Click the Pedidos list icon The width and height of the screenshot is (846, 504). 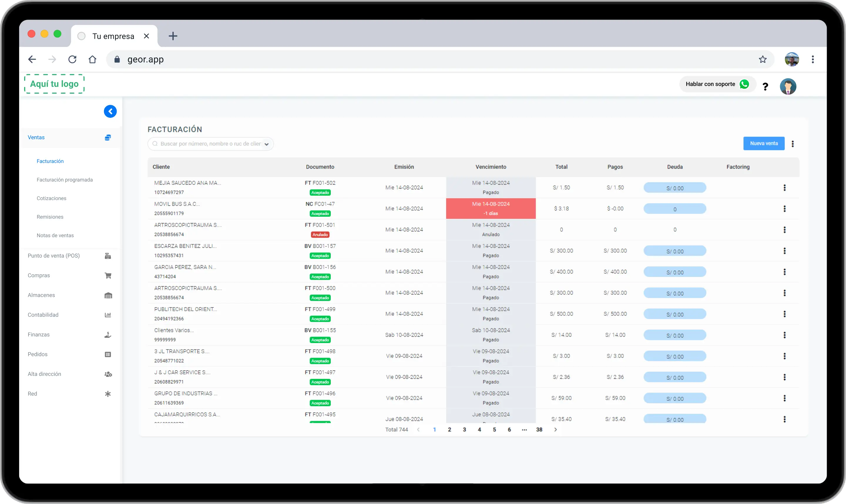point(108,354)
